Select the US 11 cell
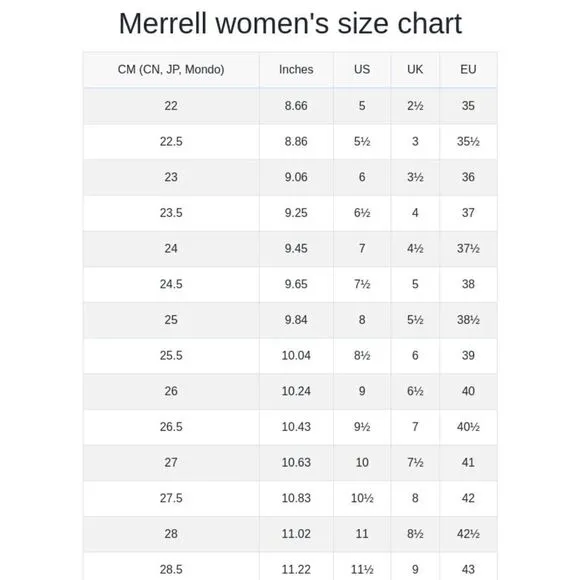 coord(362,534)
